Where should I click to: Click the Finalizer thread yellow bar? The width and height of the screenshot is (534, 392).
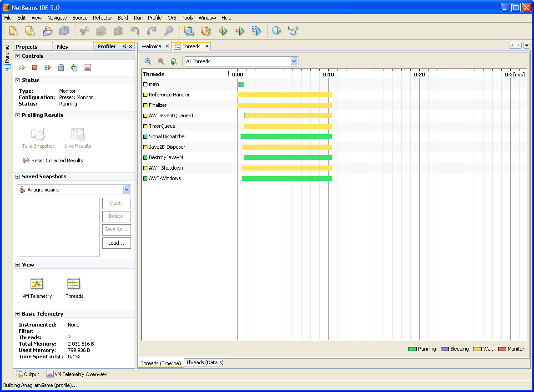pos(285,105)
